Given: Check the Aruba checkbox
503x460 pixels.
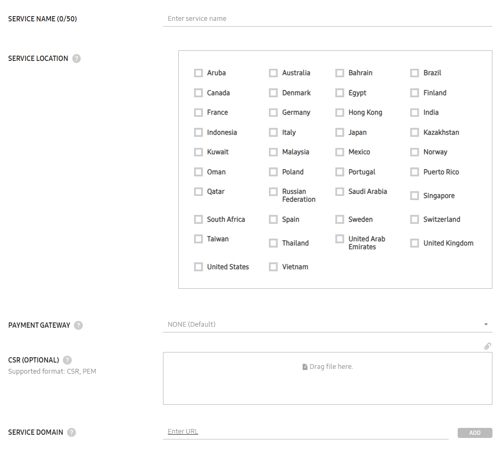Looking at the screenshot, I should pos(198,73).
